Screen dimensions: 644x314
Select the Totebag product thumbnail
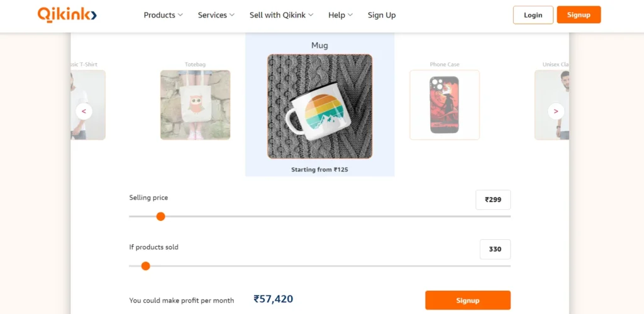point(195,104)
